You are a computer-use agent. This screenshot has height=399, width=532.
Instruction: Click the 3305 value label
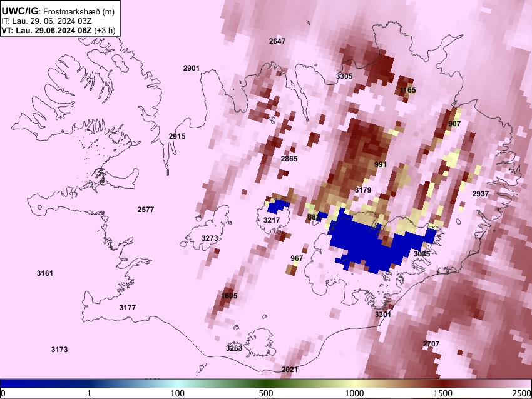[344, 76]
